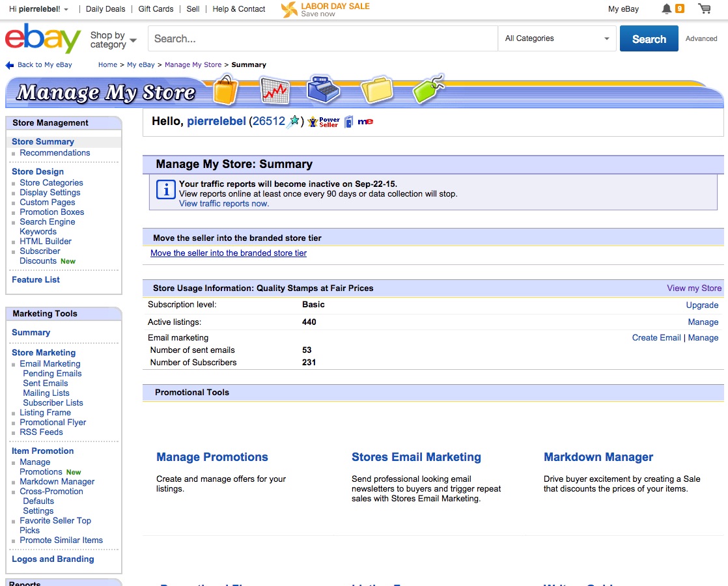Viewport: 728px width, 586px height.
Task: Click the blue Search button
Action: pos(649,38)
